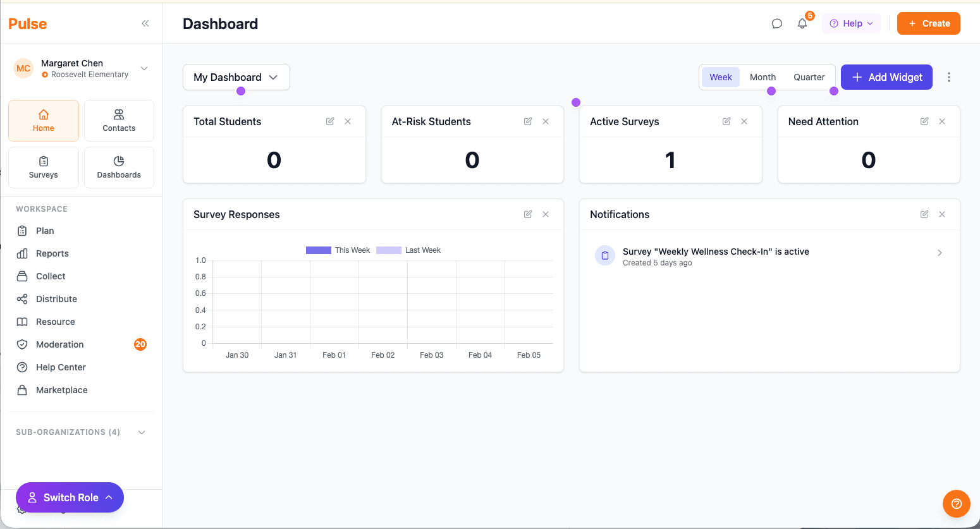Expand the Sub-Organizations section
This screenshot has height=529, width=980.
[142, 432]
